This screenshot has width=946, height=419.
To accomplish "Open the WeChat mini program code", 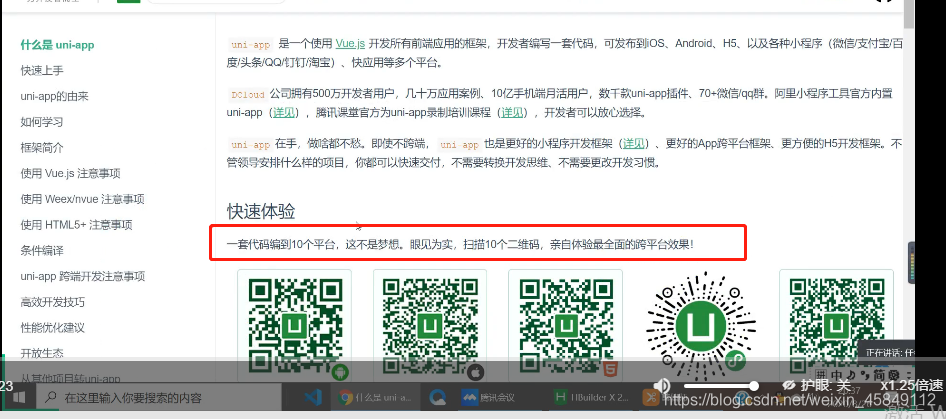I will [700, 325].
